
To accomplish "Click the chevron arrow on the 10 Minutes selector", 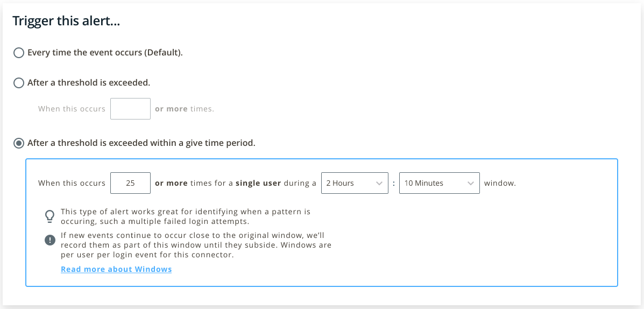I will click(471, 184).
